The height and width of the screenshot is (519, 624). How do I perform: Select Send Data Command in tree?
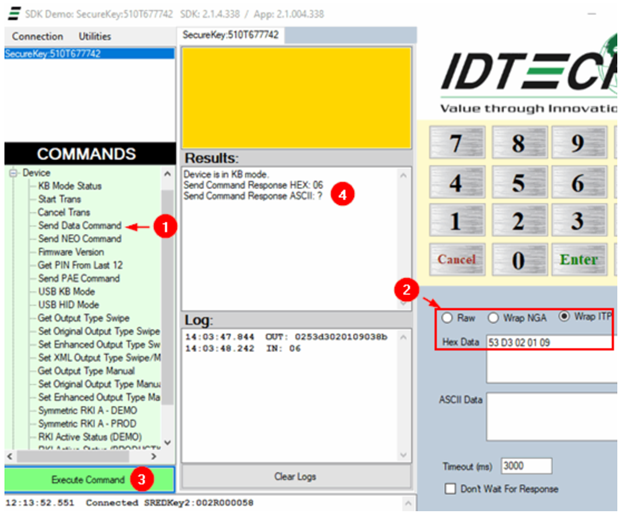[79, 226]
